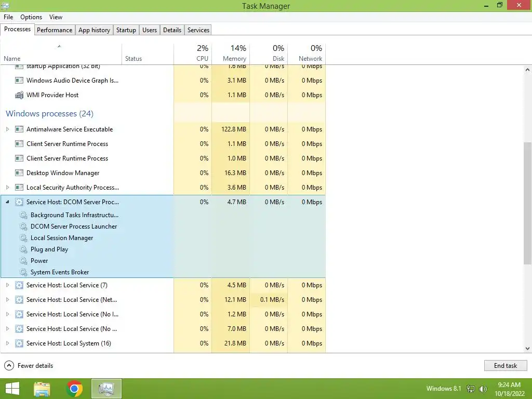This screenshot has width=532, height=399.
Task: Click the scrollbar up arrow
Action: pyautogui.click(x=528, y=70)
